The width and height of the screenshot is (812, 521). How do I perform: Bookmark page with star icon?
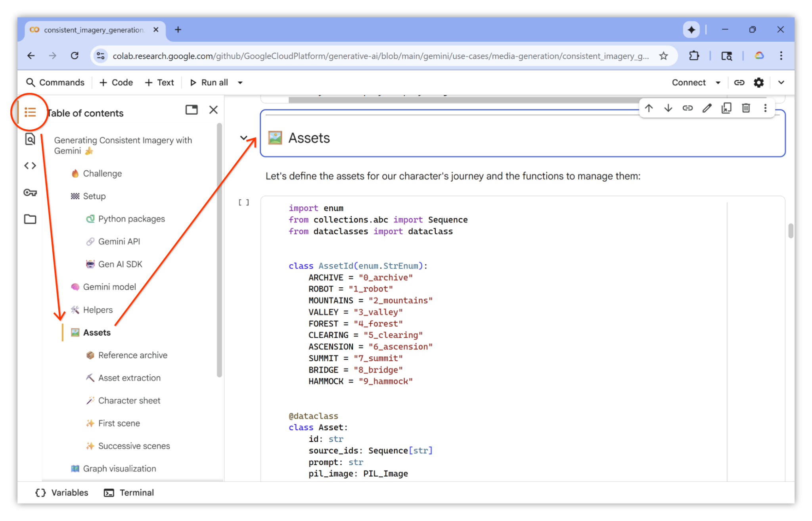663,56
